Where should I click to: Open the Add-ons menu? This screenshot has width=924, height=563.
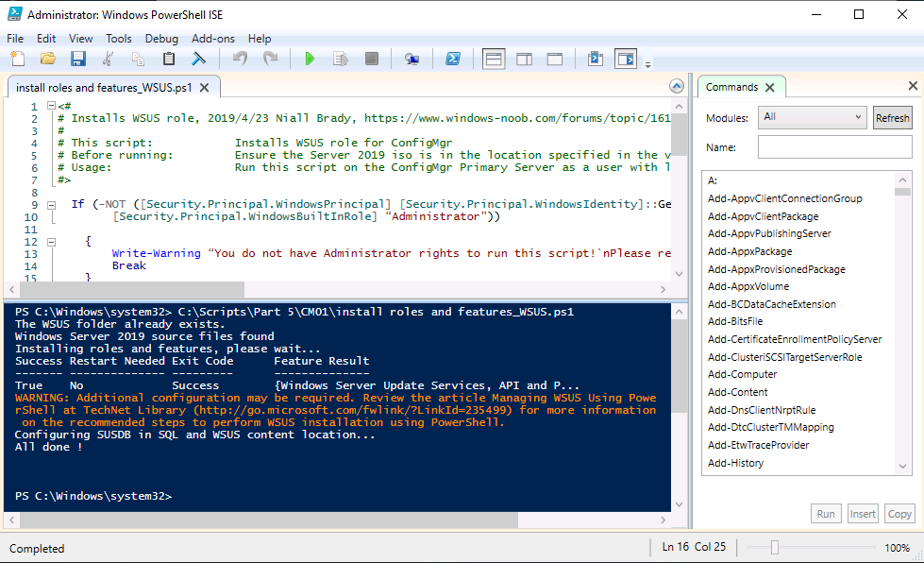click(x=212, y=39)
